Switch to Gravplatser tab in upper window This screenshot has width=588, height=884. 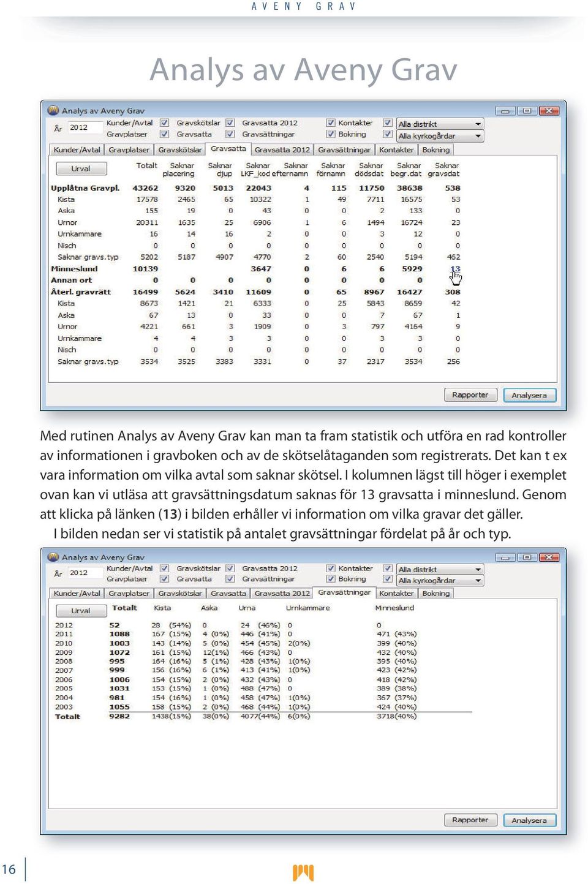[129, 150]
